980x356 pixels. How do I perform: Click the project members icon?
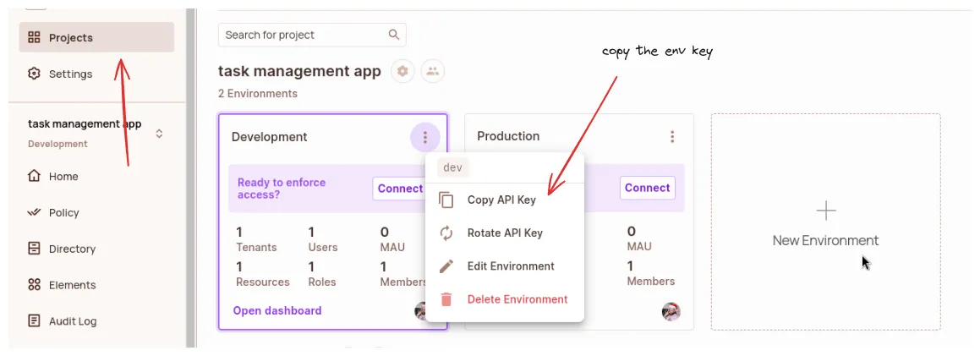[433, 72]
